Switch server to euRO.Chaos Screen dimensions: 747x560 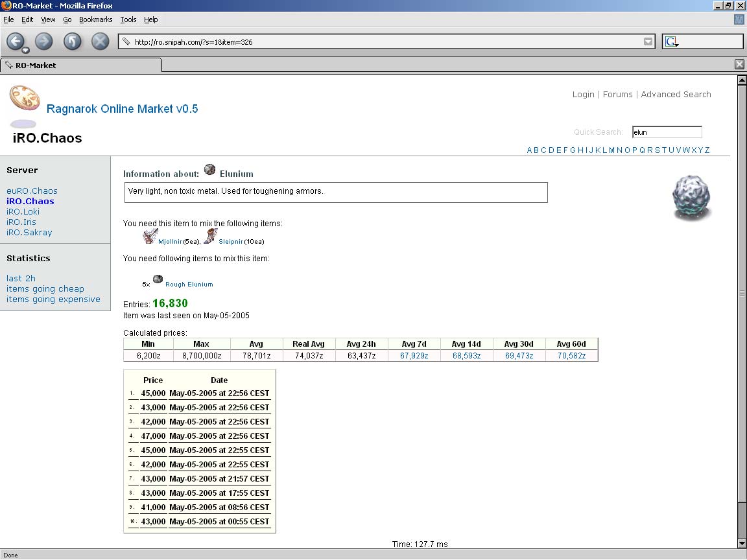[32, 191]
